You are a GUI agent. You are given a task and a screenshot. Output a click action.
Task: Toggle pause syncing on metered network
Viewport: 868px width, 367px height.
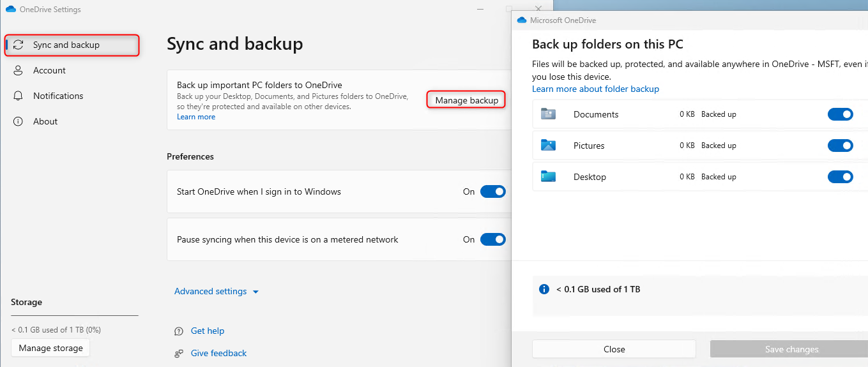point(492,239)
